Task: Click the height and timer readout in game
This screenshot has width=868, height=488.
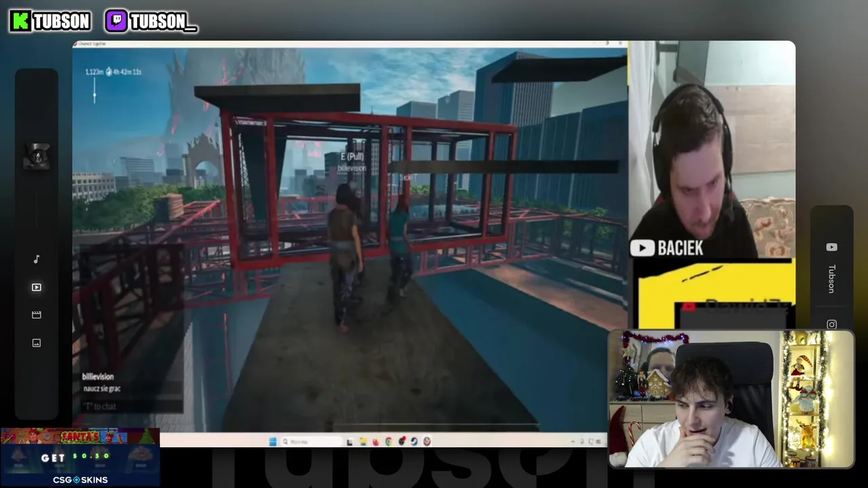Action: click(x=113, y=72)
